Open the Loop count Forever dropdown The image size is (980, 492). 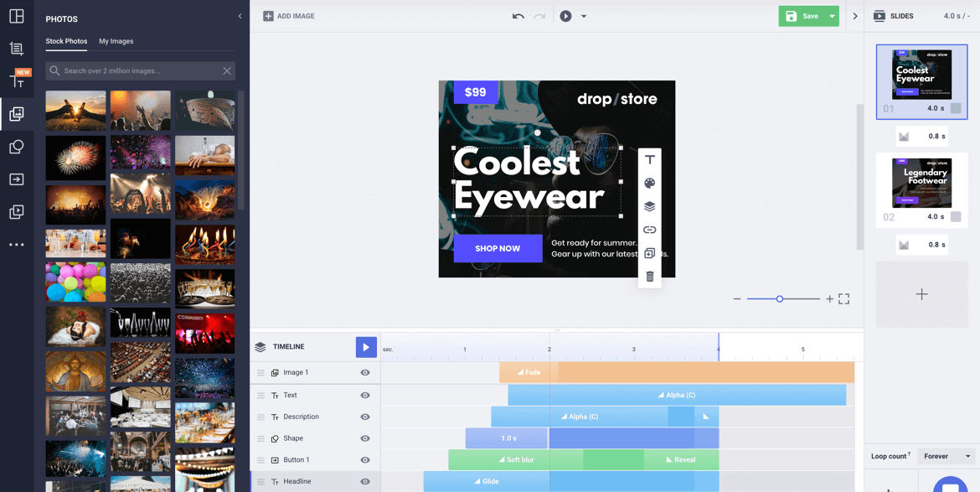click(946, 456)
